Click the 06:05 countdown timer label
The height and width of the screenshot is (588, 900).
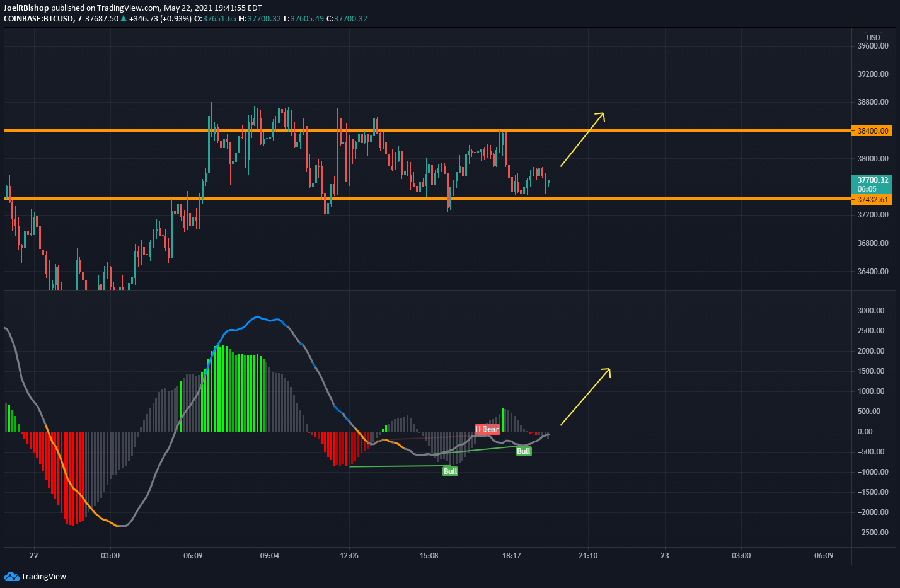coord(867,189)
